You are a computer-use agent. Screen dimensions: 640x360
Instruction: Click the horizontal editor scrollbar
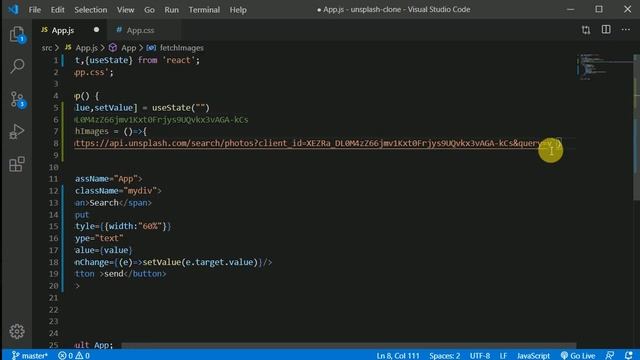tap(349, 346)
